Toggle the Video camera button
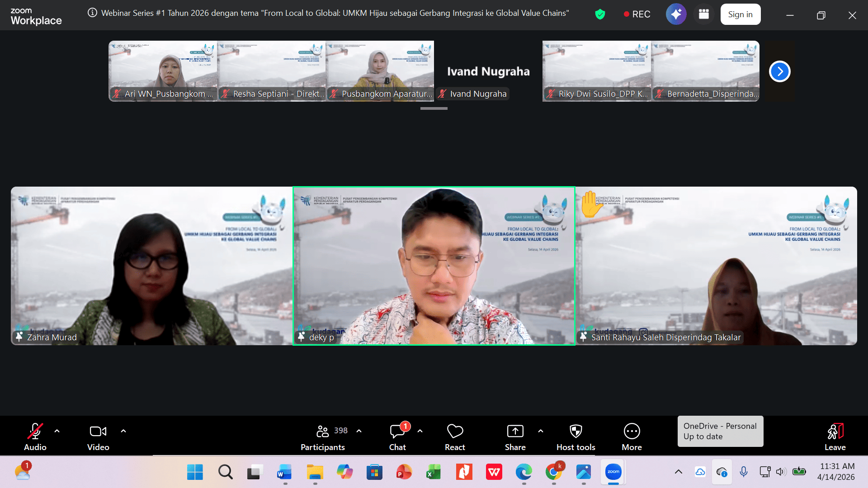The height and width of the screenshot is (488, 868). 98,436
